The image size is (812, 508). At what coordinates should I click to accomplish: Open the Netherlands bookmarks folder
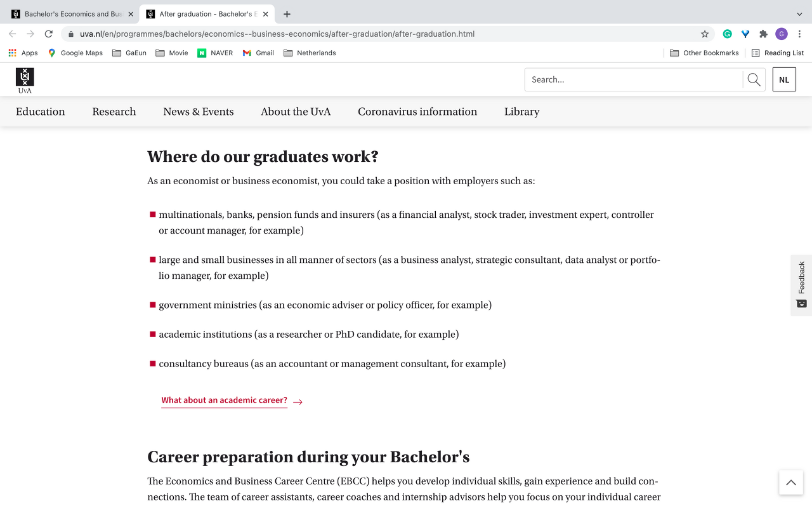pyautogui.click(x=310, y=53)
